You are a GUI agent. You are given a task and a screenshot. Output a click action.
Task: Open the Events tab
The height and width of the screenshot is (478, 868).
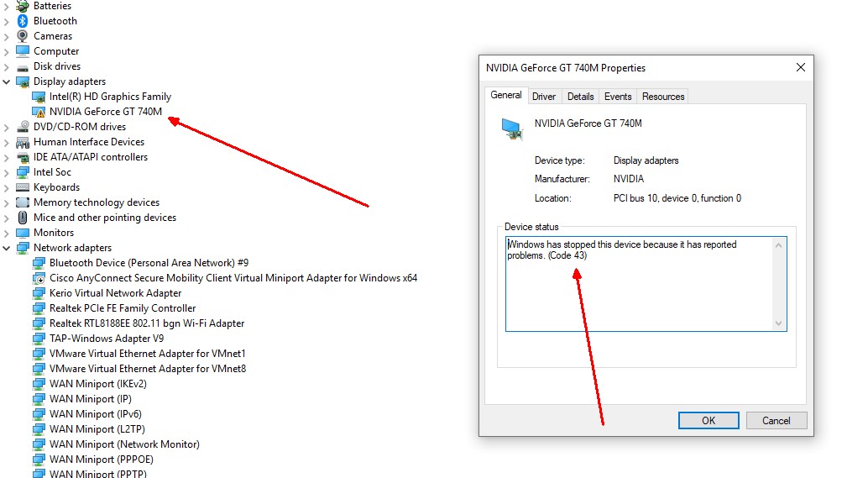click(618, 97)
